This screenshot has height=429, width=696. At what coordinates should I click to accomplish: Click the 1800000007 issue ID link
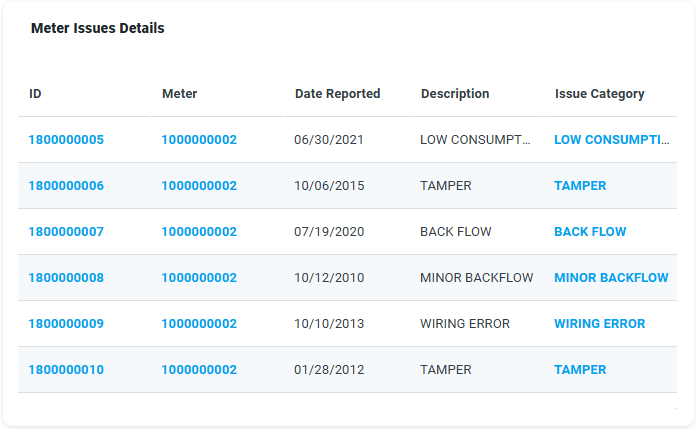66,232
